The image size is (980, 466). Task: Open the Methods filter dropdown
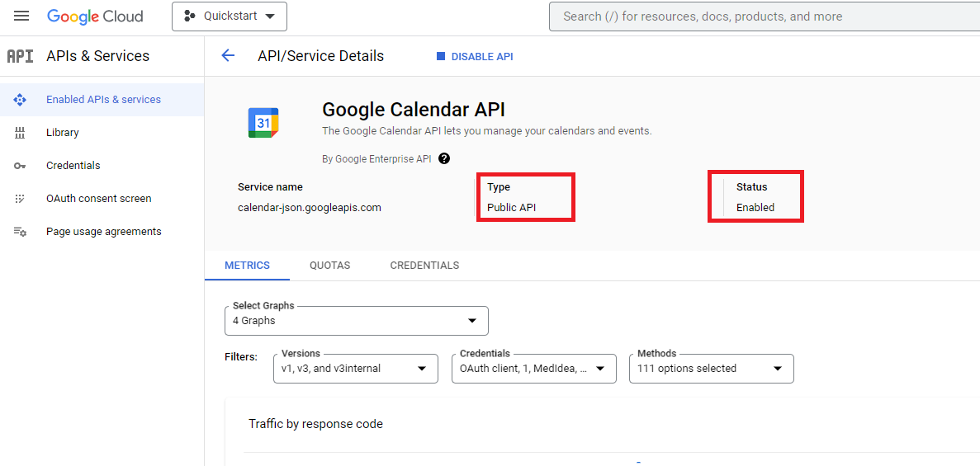pyautogui.click(x=711, y=369)
